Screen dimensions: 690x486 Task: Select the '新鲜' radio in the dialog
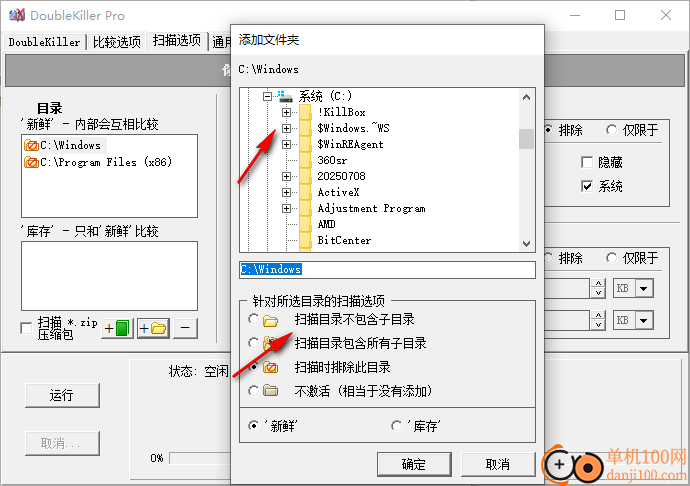[x=253, y=426]
